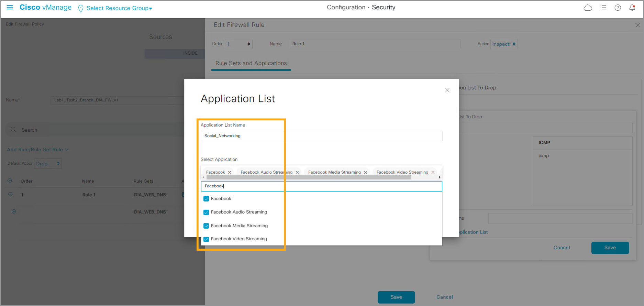Open the Default Action Drop dropdown

point(48,164)
